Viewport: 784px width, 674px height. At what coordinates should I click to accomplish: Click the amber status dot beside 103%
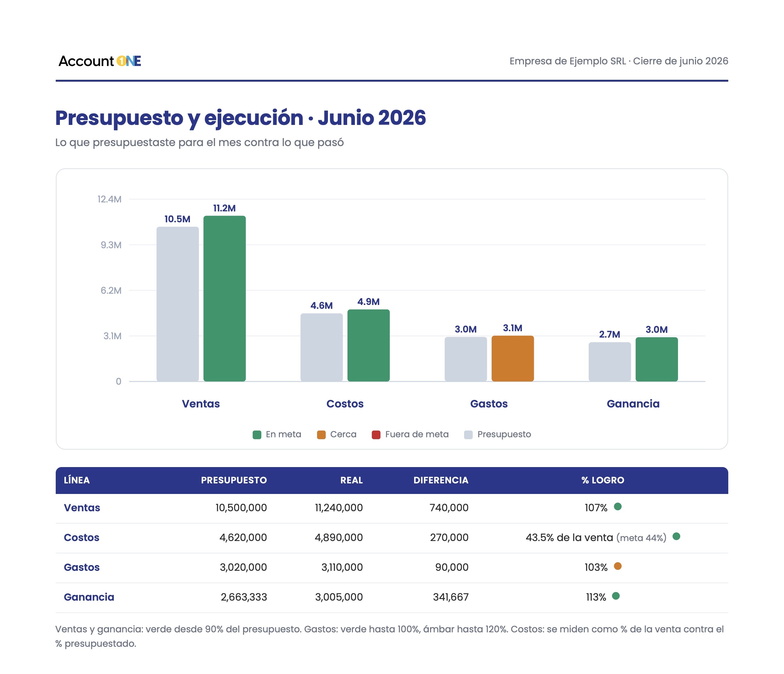[617, 566]
